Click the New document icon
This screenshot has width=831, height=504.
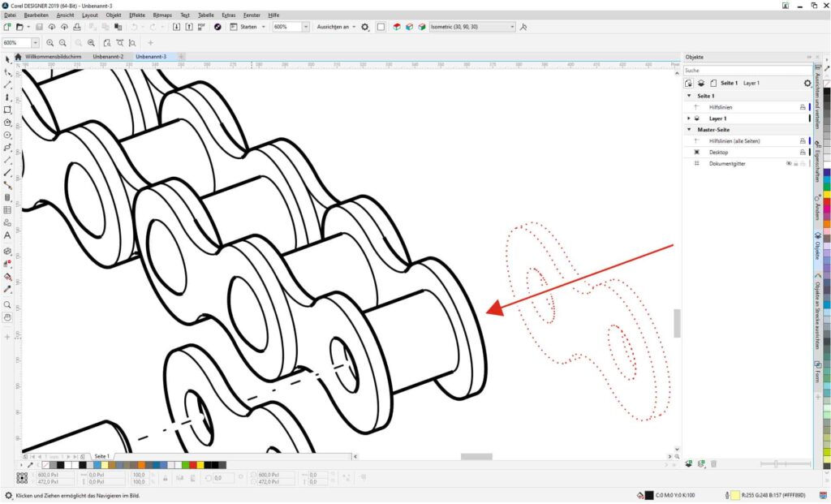coord(7,27)
